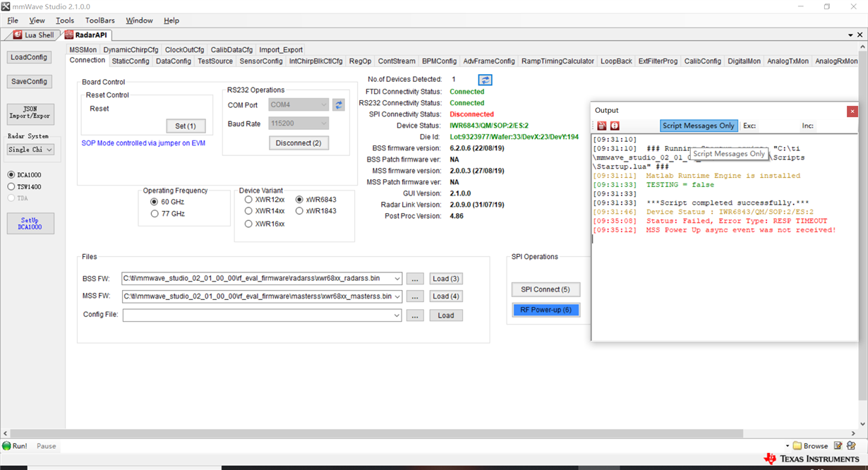Open the View menu
868x470 pixels.
click(x=37, y=20)
